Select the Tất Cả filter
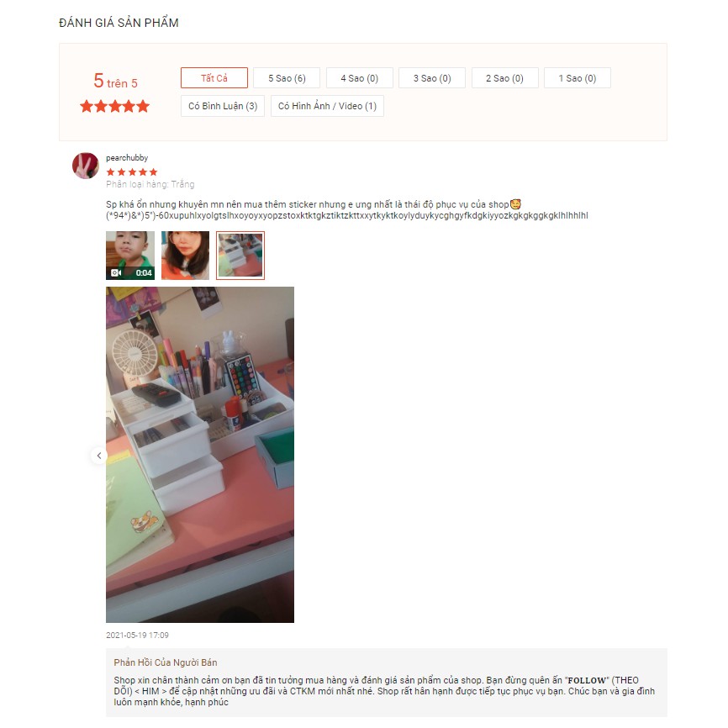Image resolution: width=728 pixels, height=728 pixels. (214, 78)
